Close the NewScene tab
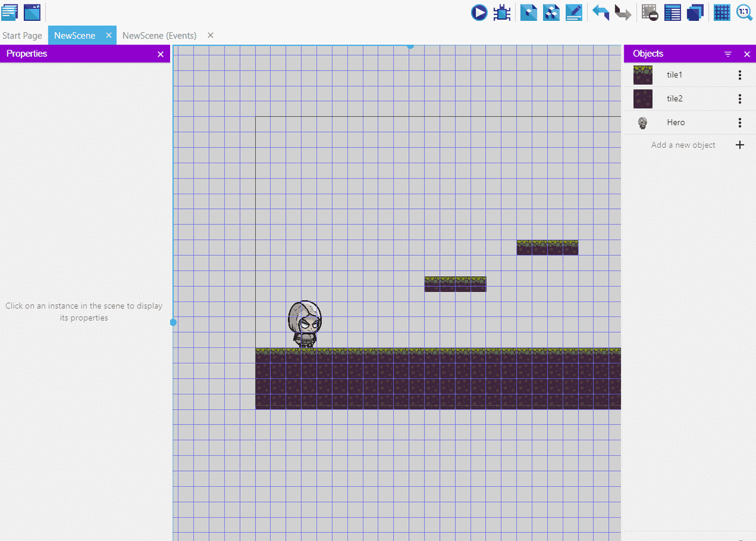Viewport: 756px width, 541px height. [109, 35]
